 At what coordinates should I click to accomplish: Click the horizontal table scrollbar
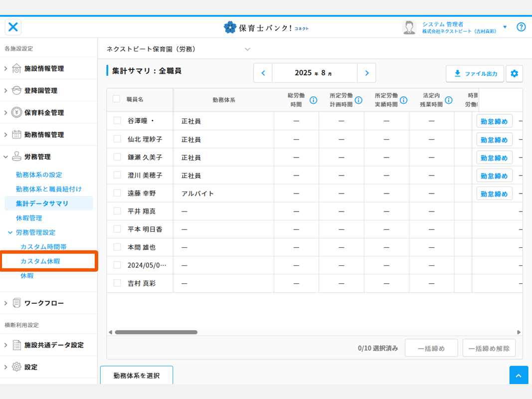point(156,332)
